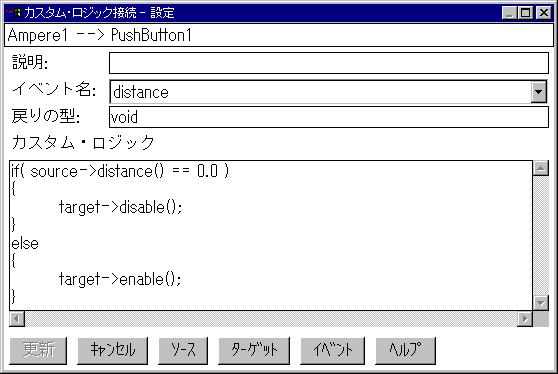558x374 pixels.
Task: Click the ターゲット target button
Action: point(254,351)
